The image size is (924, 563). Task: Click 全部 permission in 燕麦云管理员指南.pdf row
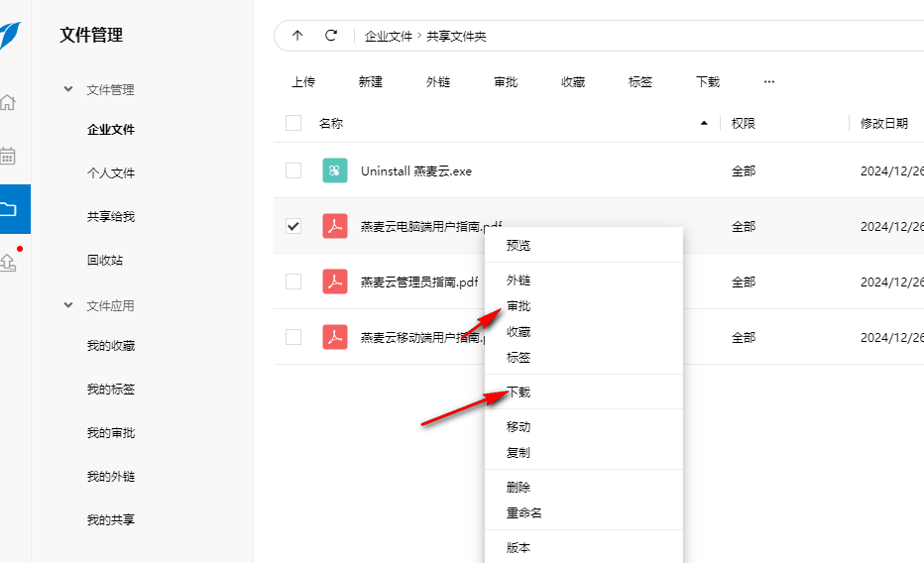click(744, 281)
